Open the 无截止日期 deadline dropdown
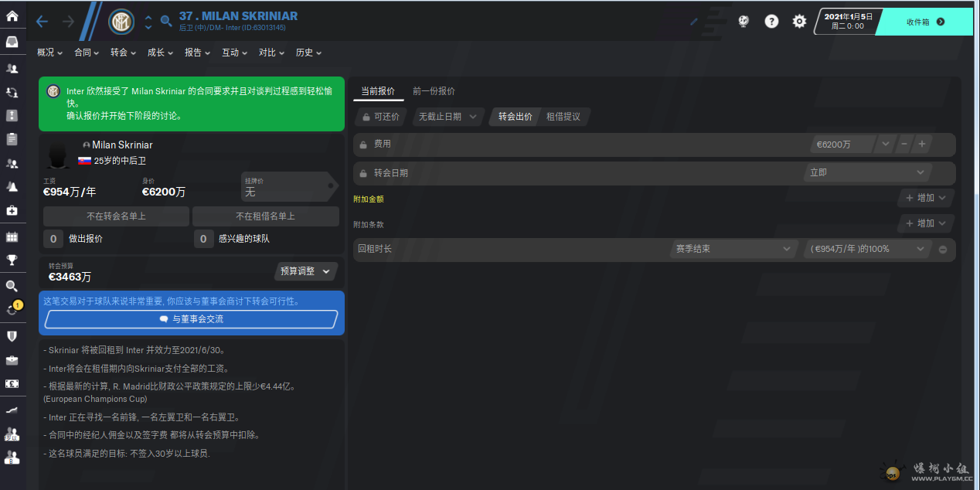 (x=448, y=117)
